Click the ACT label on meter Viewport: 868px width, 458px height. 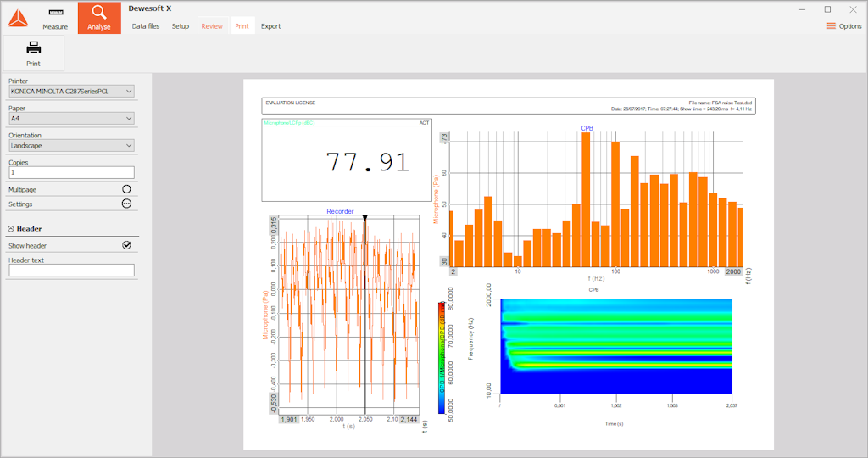[x=424, y=123]
